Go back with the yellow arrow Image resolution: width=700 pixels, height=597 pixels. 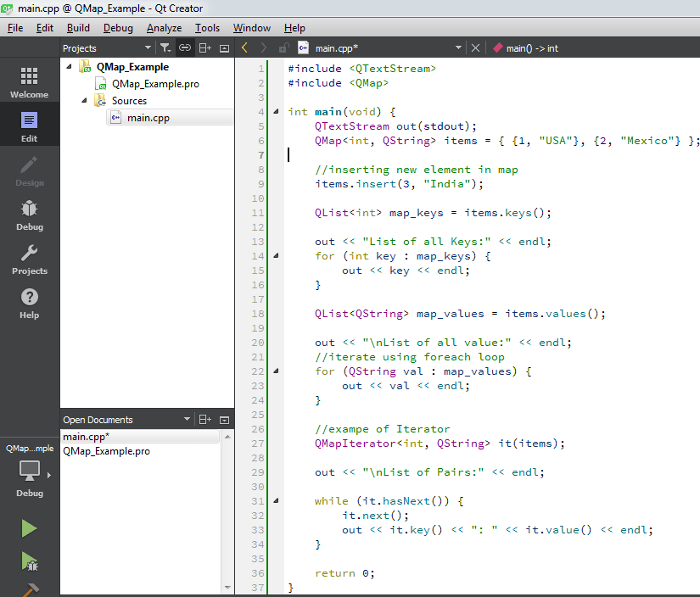(x=245, y=48)
